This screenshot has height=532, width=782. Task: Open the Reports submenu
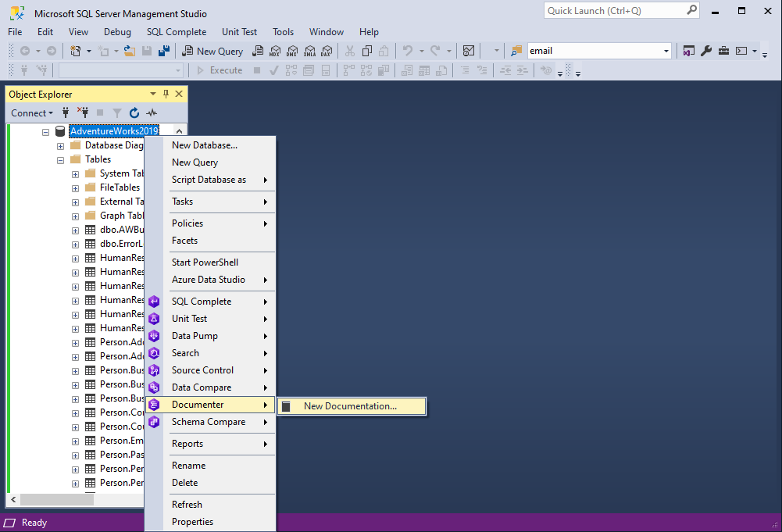210,444
